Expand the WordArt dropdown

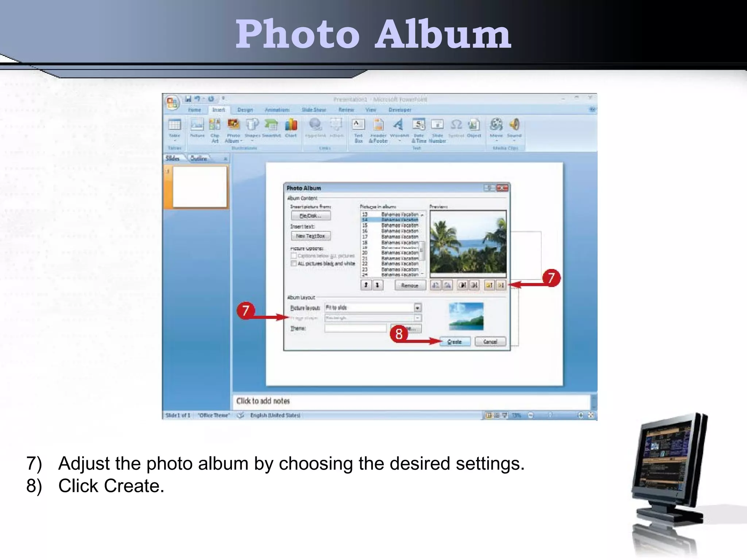(399, 141)
